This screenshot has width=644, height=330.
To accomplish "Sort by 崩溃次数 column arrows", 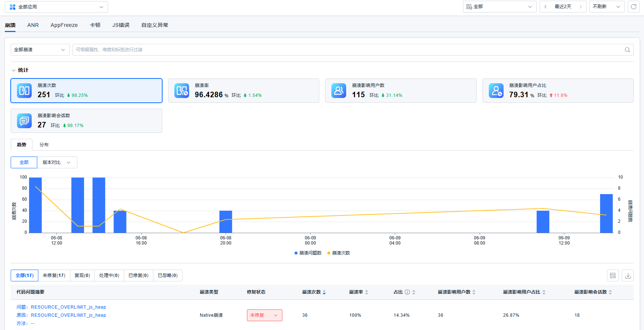I will [x=324, y=292].
